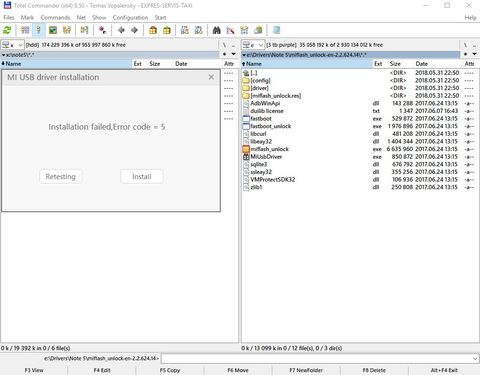
Task: Open the Show menu
Action: pyautogui.click(x=99, y=18)
